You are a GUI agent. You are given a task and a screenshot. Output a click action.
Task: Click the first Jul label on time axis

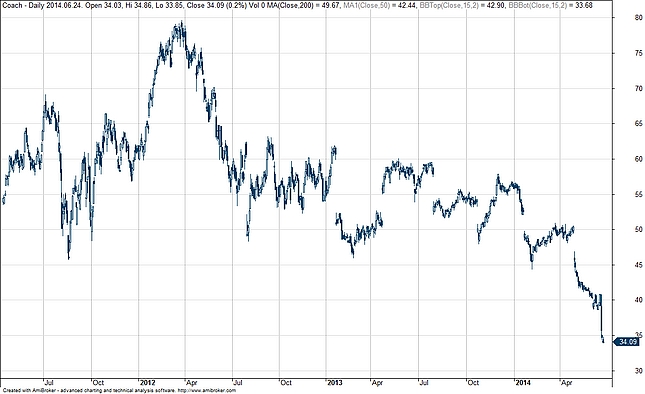click(49, 382)
